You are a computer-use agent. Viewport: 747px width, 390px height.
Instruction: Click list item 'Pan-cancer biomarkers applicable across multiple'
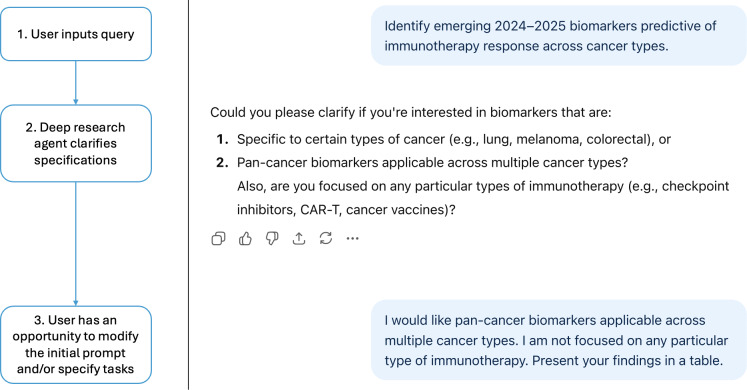433,162
